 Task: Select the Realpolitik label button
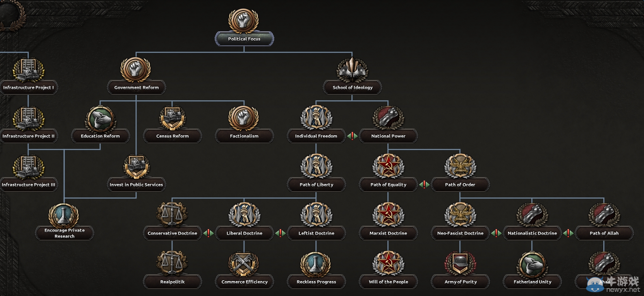[172, 282]
